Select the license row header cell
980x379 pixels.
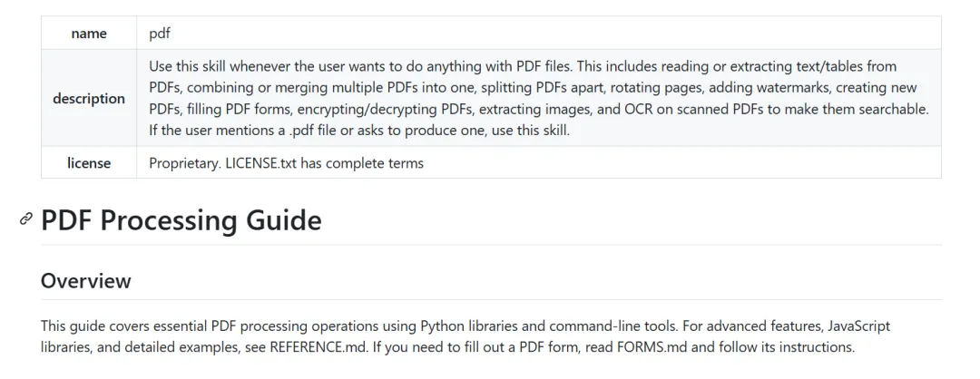[x=89, y=163]
